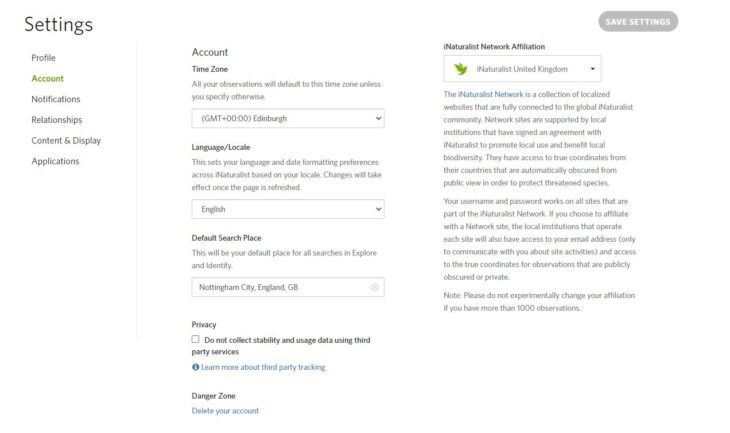Click the iNaturalist bird logo icon

pyautogui.click(x=460, y=69)
